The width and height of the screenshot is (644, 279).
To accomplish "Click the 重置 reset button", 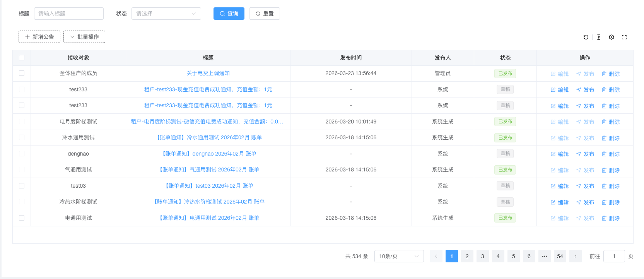I will [265, 14].
